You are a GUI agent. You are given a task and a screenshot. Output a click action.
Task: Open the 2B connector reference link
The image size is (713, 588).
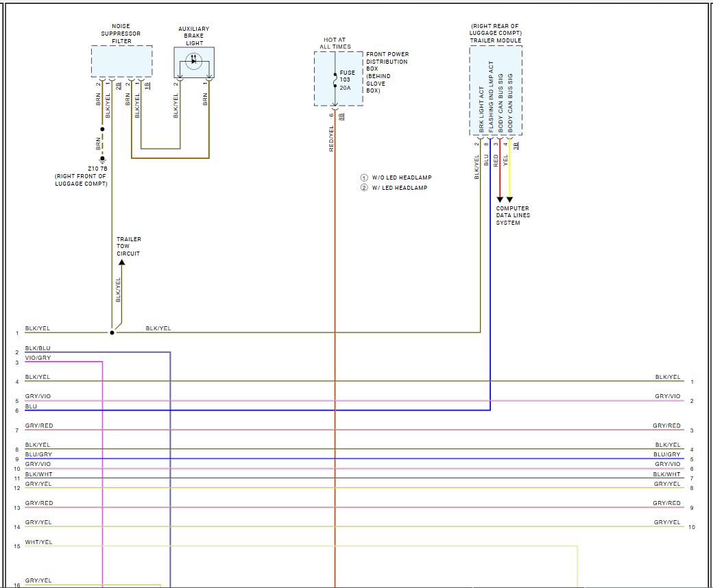pyautogui.click(x=119, y=86)
